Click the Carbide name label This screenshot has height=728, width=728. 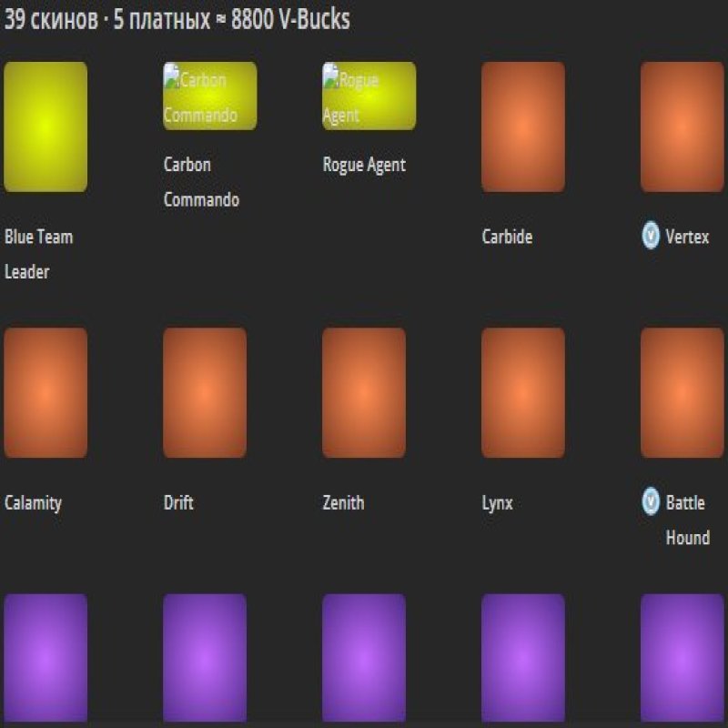tap(507, 237)
